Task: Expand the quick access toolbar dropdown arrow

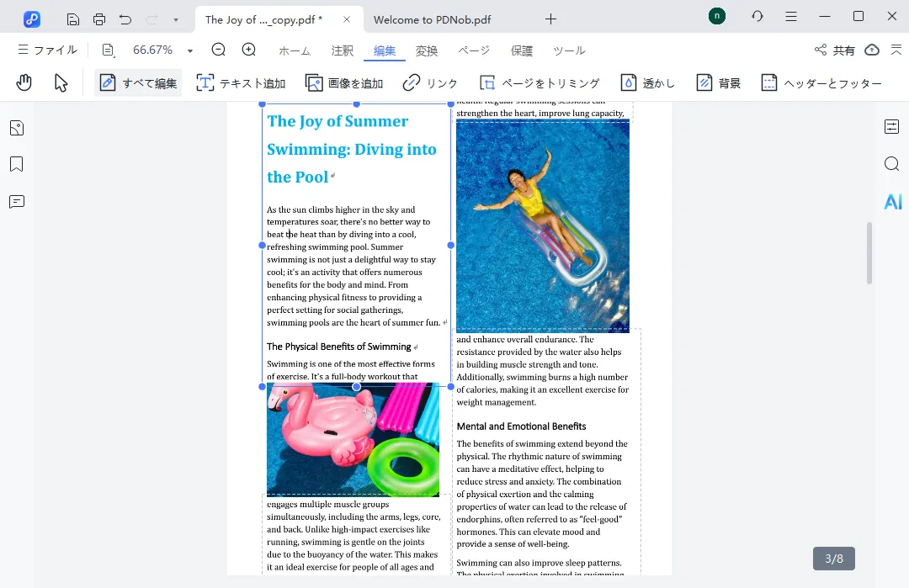Action: (x=175, y=19)
